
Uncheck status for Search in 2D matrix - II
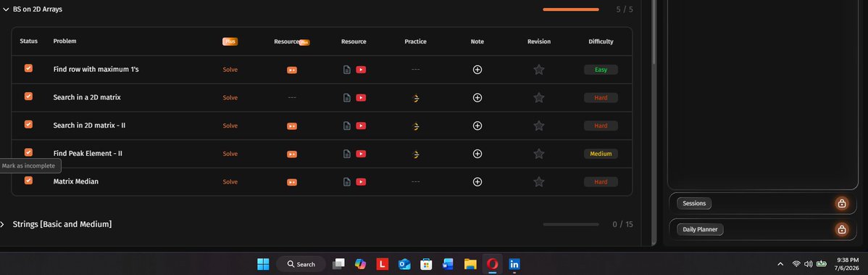coord(28,124)
